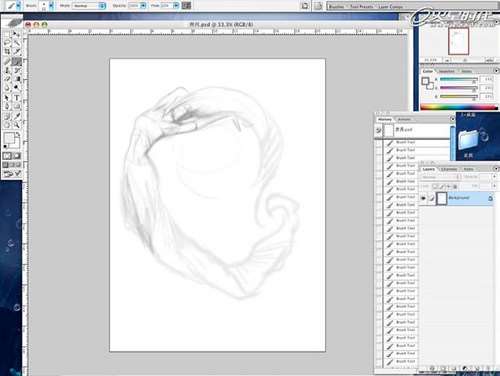
Task: Select the Eyedropper tool
Action: tap(17, 116)
